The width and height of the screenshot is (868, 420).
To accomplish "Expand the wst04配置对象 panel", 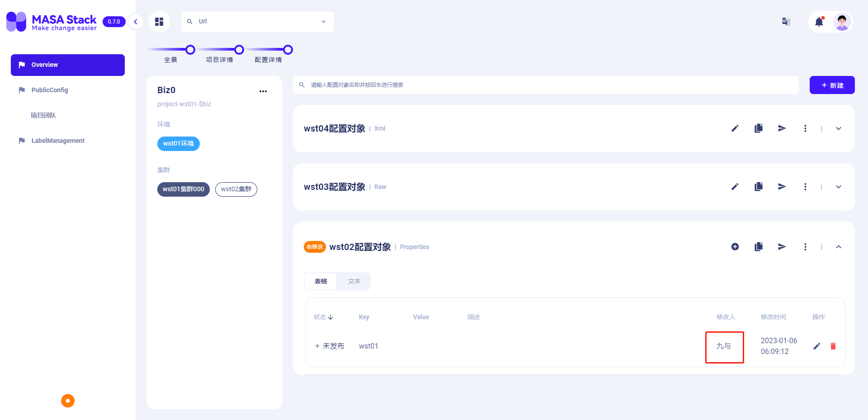I will click(839, 128).
